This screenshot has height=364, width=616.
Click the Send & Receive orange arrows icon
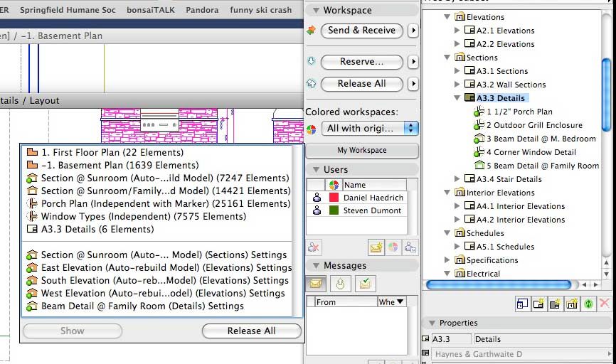(311, 31)
